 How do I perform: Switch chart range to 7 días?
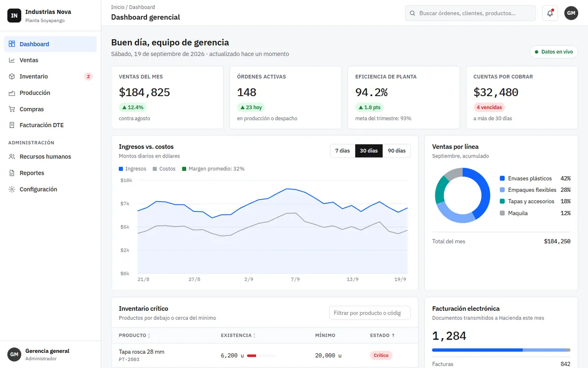click(x=343, y=151)
